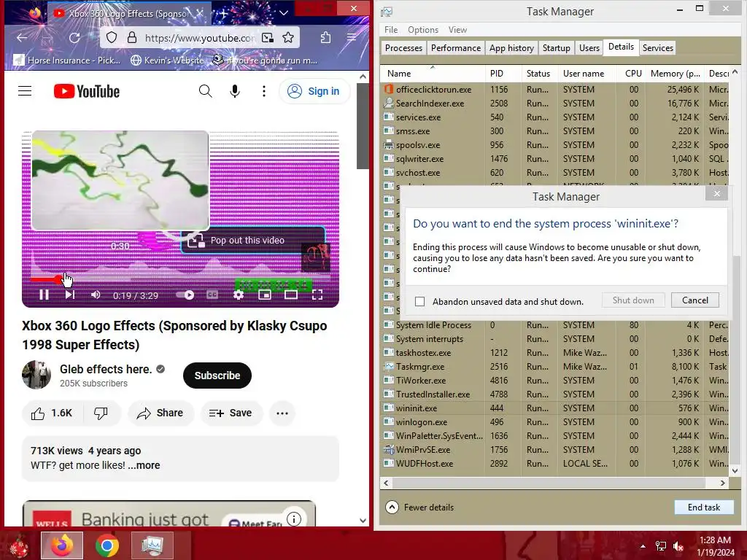Mute the video volume
This screenshot has height=560, width=747.
pos(96,295)
